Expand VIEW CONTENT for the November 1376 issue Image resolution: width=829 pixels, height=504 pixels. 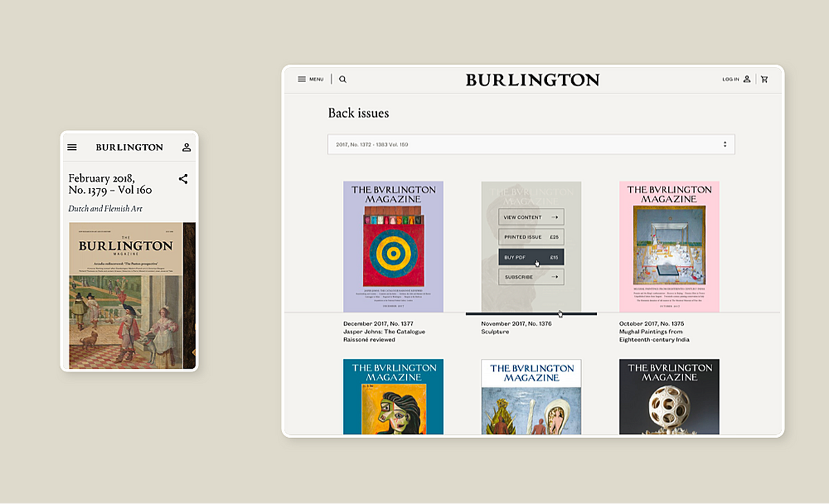[x=531, y=217]
